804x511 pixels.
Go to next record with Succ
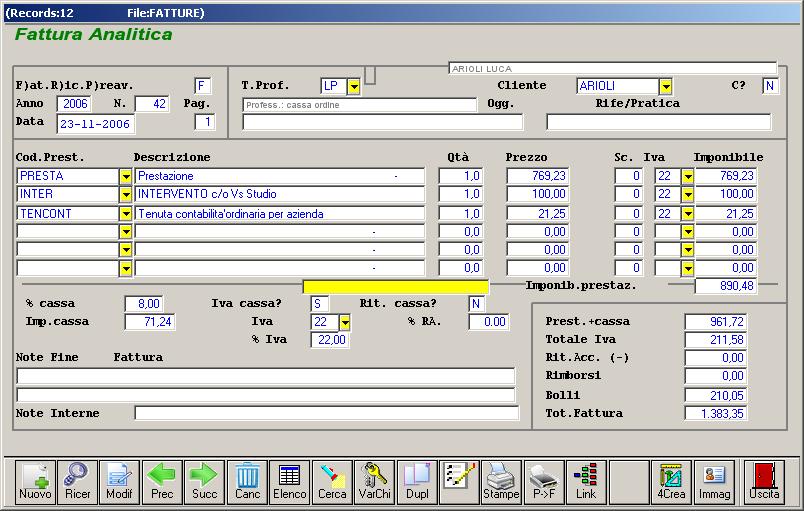coord(205,482)
